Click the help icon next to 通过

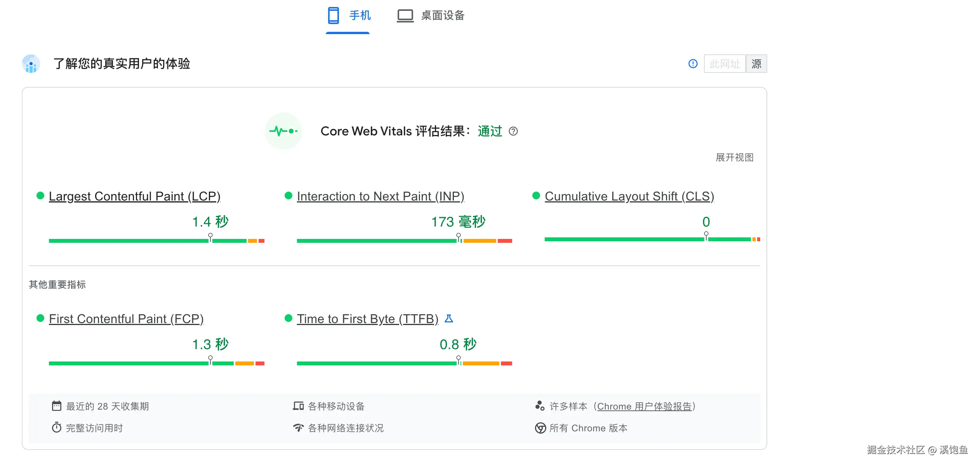(x=513, y=131)
